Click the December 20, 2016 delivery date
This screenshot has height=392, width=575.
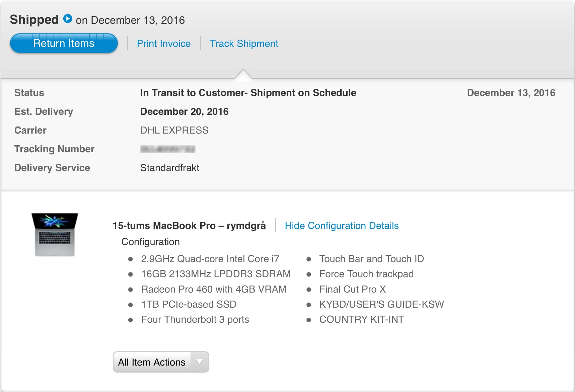coord(184,111)
